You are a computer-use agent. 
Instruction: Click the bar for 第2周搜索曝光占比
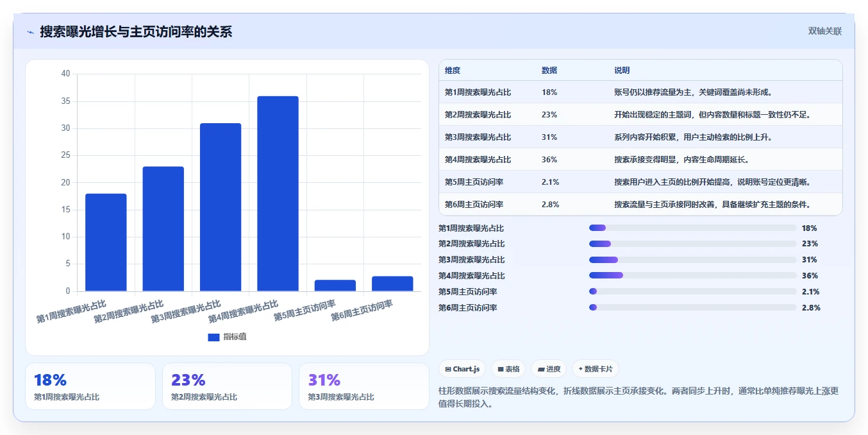coord(163,229)
